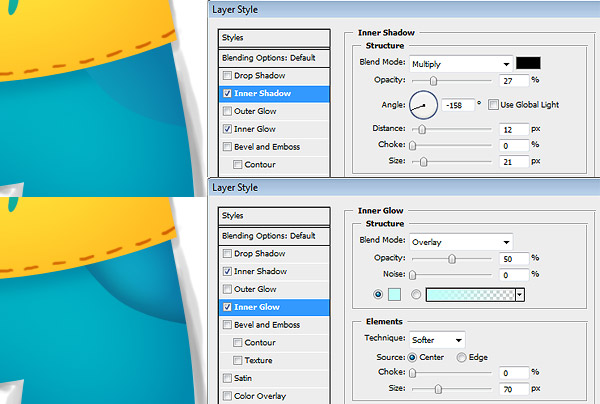Open Multiply blend mode dropdown
Image resolution: width=600 pixels, height=404 pixels.
tap(461, 64)
